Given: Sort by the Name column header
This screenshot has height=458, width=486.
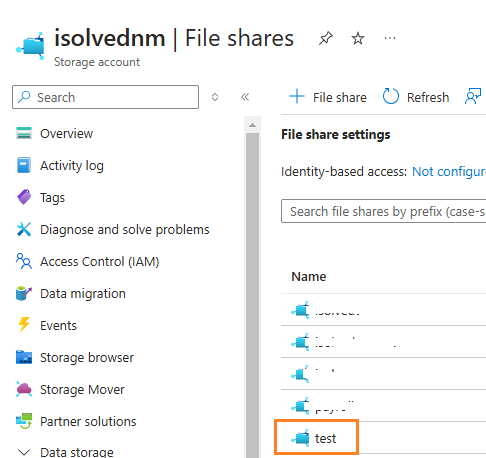Looking at the screenshot, I should [x=309, y=277].
